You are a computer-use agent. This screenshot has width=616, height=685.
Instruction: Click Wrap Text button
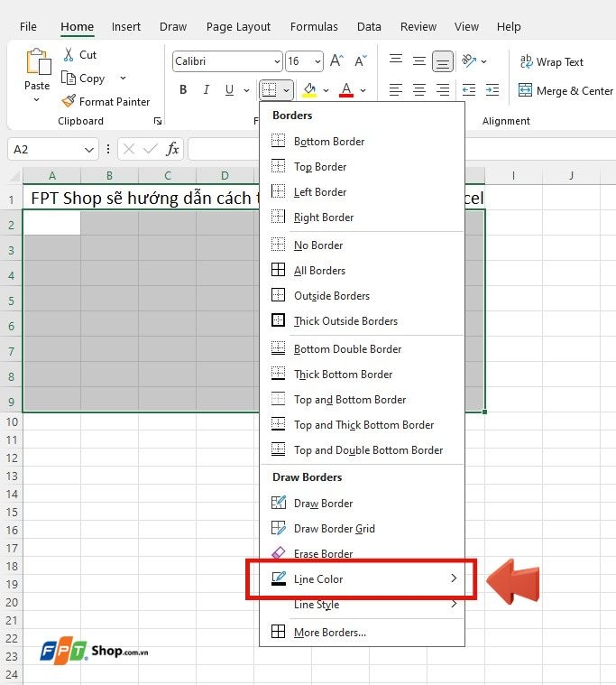coord(551,62)
